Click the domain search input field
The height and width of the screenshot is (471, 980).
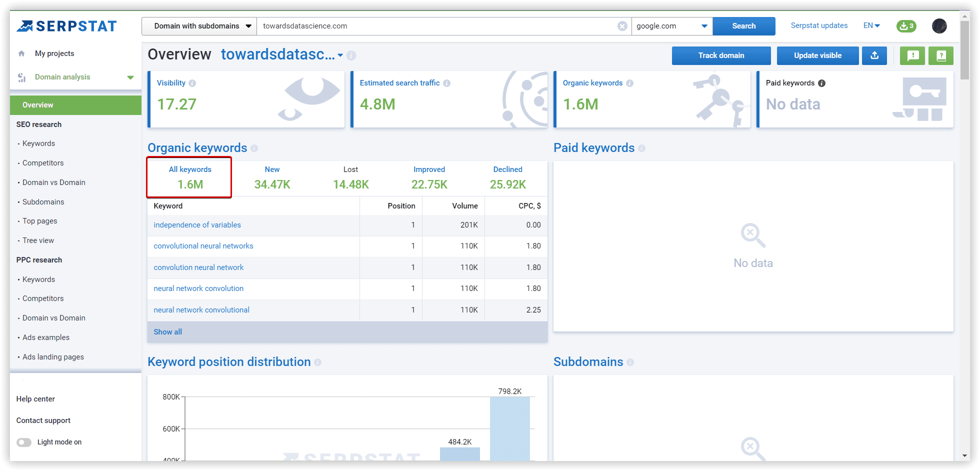click(x=435, y=26)
